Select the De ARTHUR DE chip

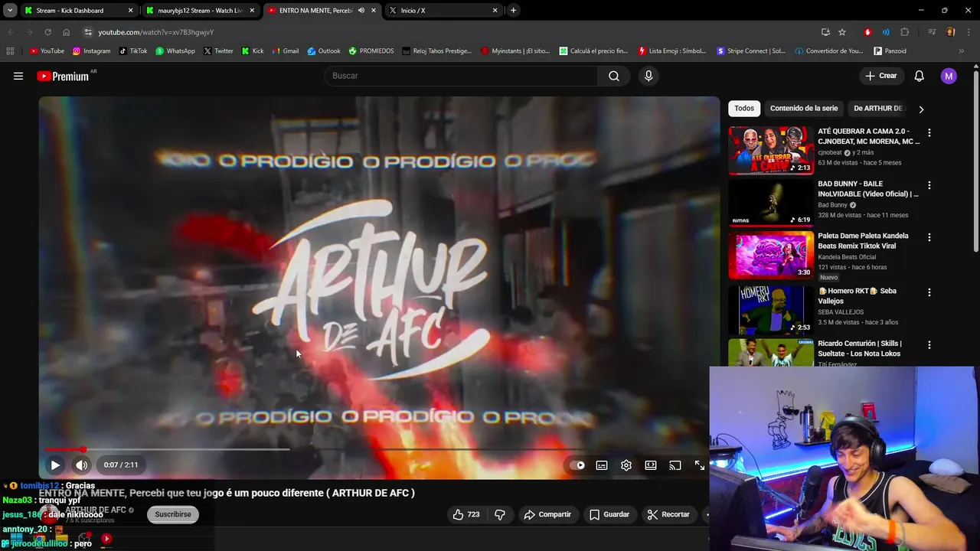(x=878, y=109)
